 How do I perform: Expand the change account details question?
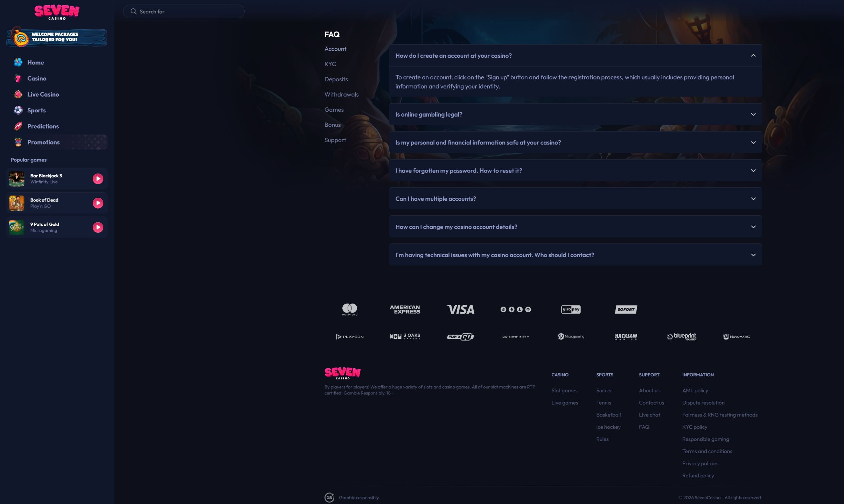[576, 227]
